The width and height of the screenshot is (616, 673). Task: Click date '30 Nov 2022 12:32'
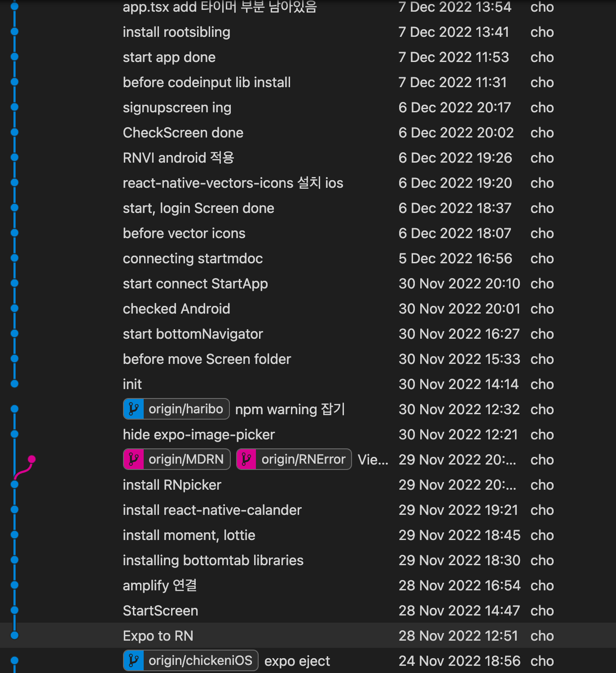click(459, 409)
